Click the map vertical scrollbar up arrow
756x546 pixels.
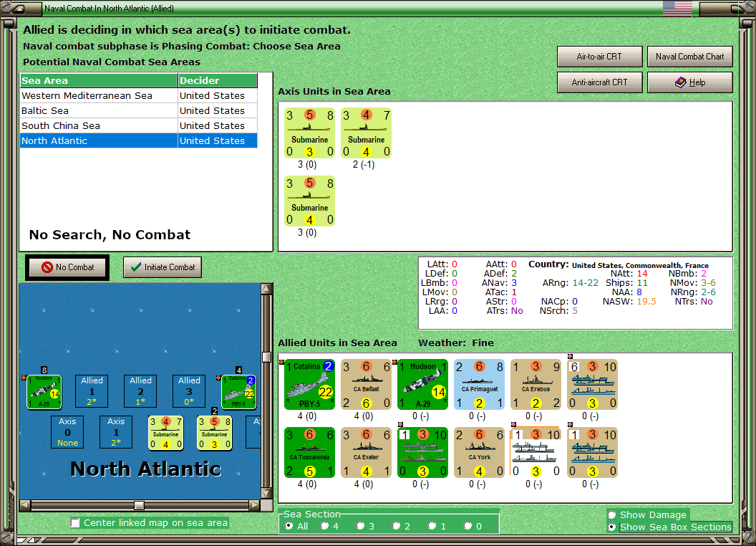(266, 289)
